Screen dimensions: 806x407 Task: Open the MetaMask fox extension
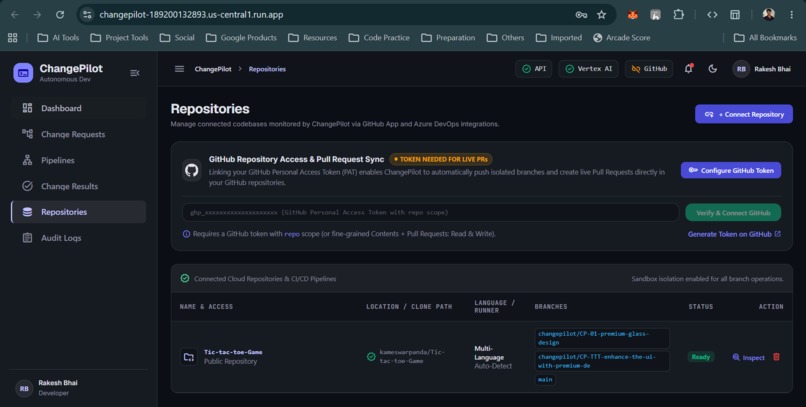632,15
